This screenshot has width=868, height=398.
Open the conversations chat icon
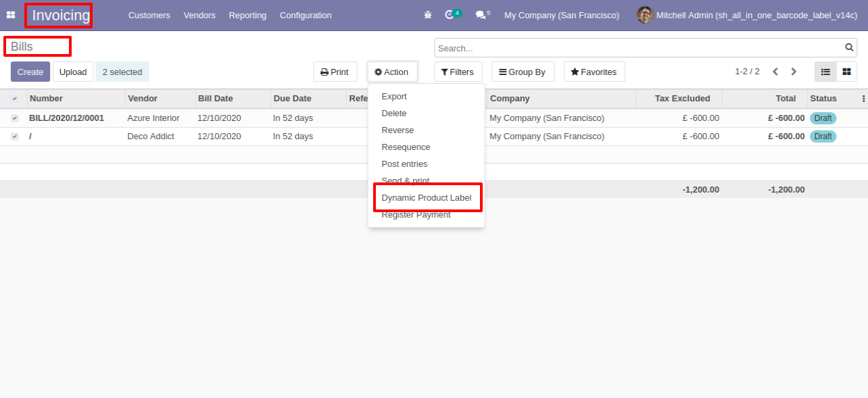[480, 15]
